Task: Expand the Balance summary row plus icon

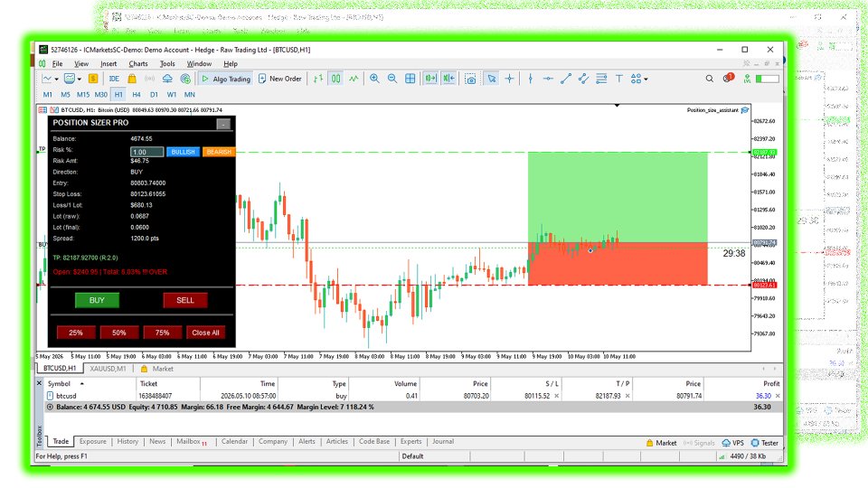Action: 50,407
